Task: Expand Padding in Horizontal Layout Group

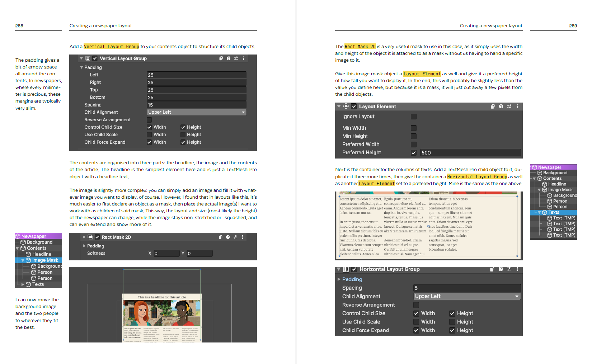Action: click(x=339, y=279)
